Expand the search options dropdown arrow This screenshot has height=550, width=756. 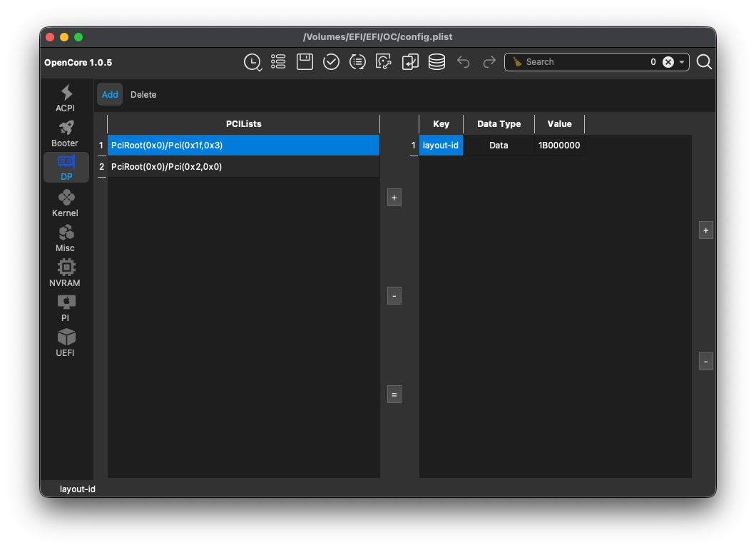pos(682,62)
